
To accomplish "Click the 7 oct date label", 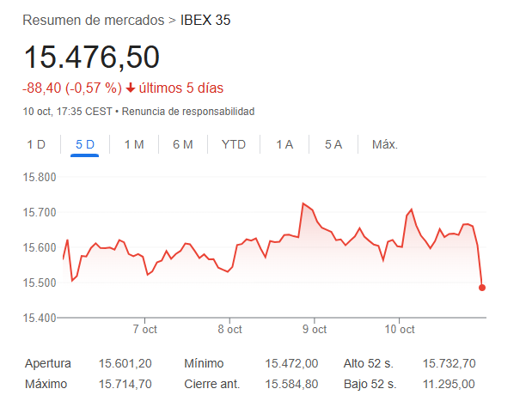I will pyautogui.click(x=144, y=330).
